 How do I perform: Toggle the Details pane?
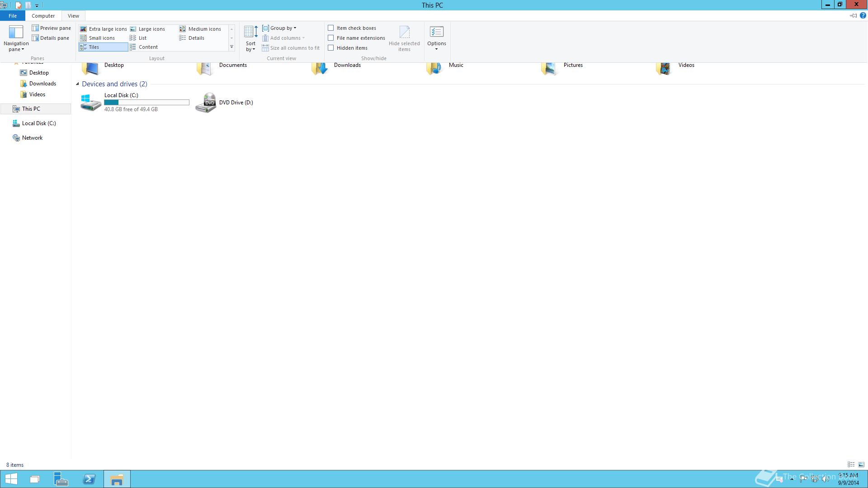pyautogui.click(x=50, y=38)
